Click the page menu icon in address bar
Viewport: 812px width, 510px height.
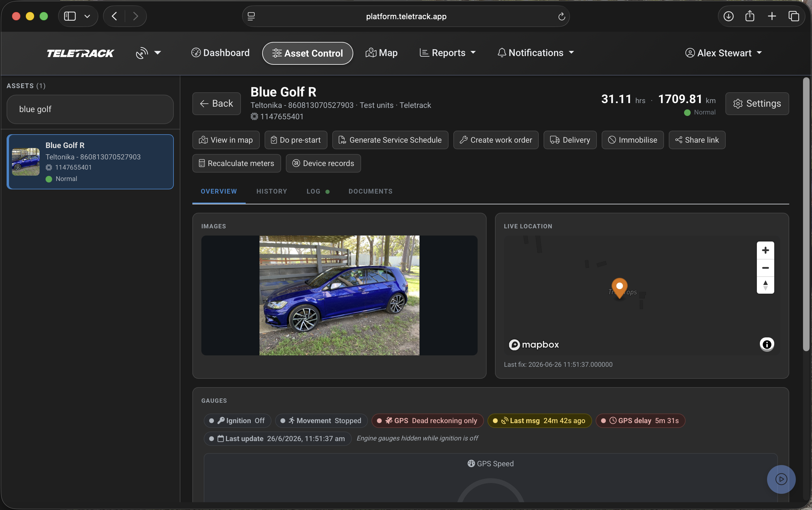point(251,16)
